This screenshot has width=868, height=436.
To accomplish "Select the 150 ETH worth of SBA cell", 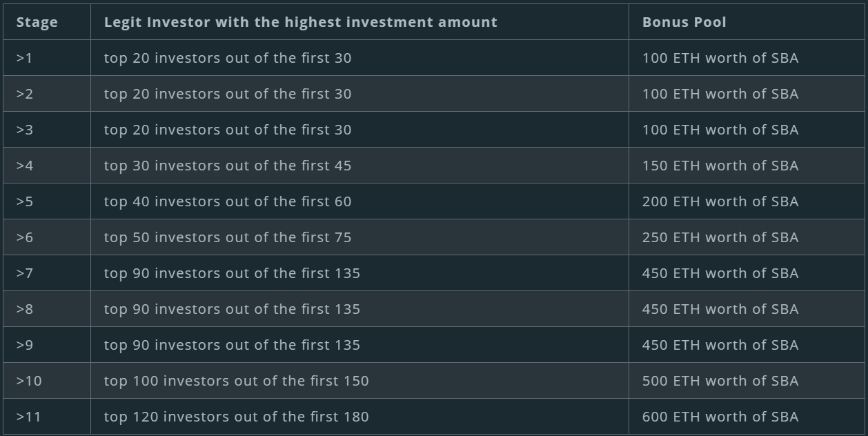I will click(x=747, y=166).
